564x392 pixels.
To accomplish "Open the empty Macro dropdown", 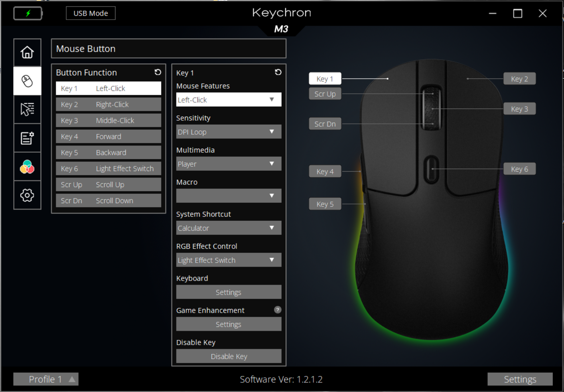I will coord(229,196).
